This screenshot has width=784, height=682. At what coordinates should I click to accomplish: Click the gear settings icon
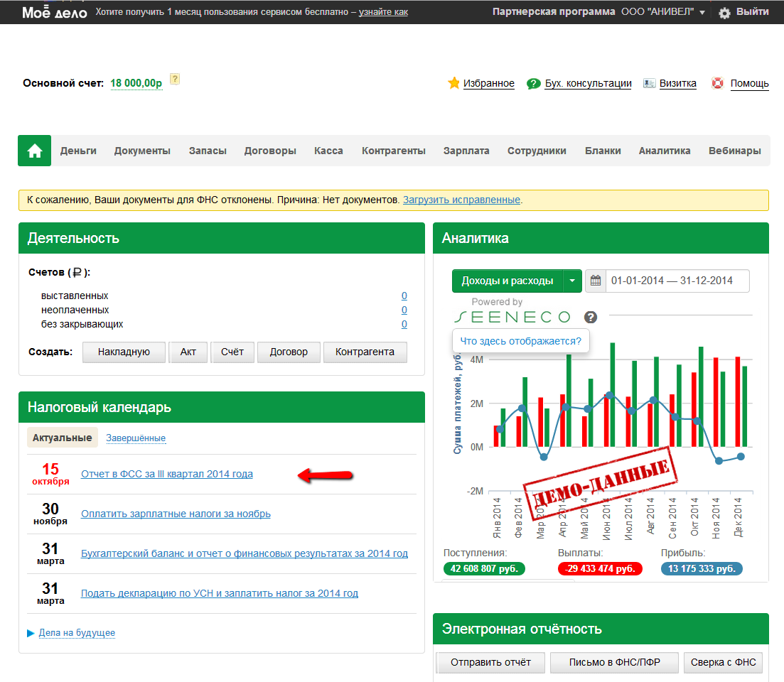[724, 13]
